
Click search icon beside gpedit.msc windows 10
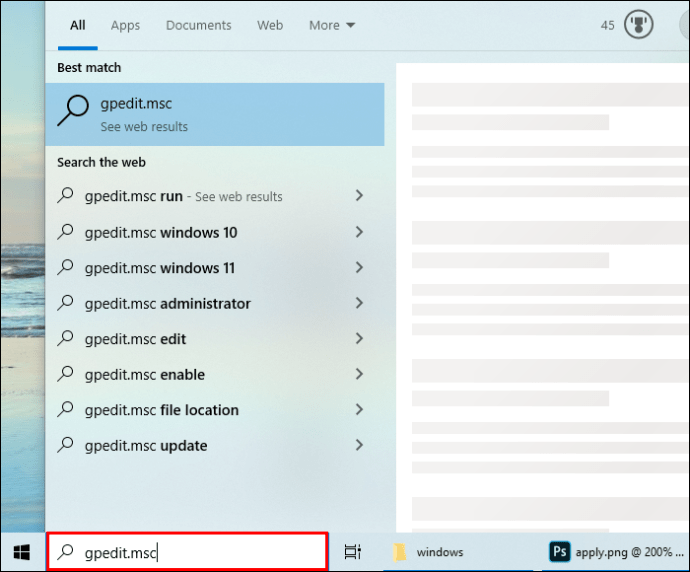66,232
